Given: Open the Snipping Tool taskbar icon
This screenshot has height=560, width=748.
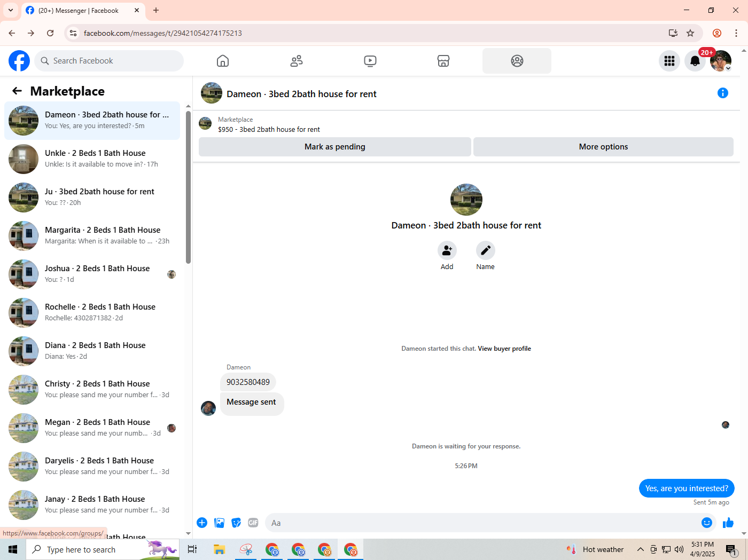Looking at the screenshot, I should [246, 549].
